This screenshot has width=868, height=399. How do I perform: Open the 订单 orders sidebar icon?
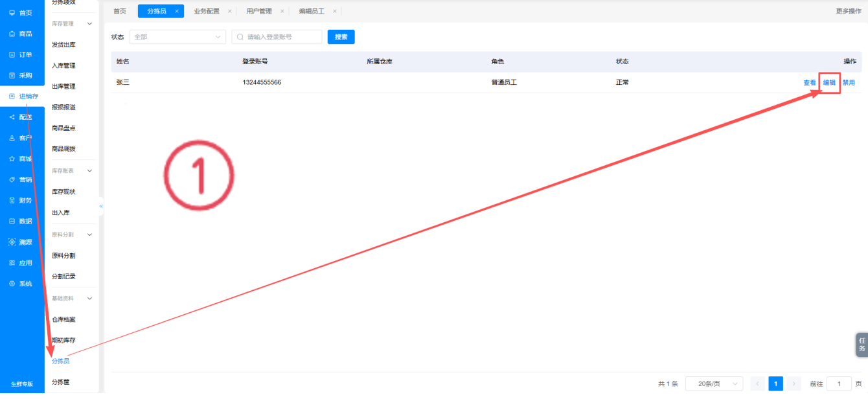[x=12, y=54]
